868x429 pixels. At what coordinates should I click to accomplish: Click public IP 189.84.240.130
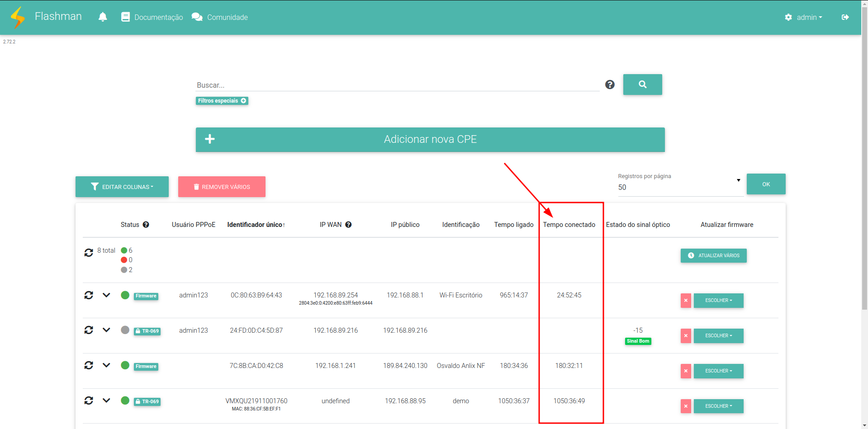coord(405,366)
